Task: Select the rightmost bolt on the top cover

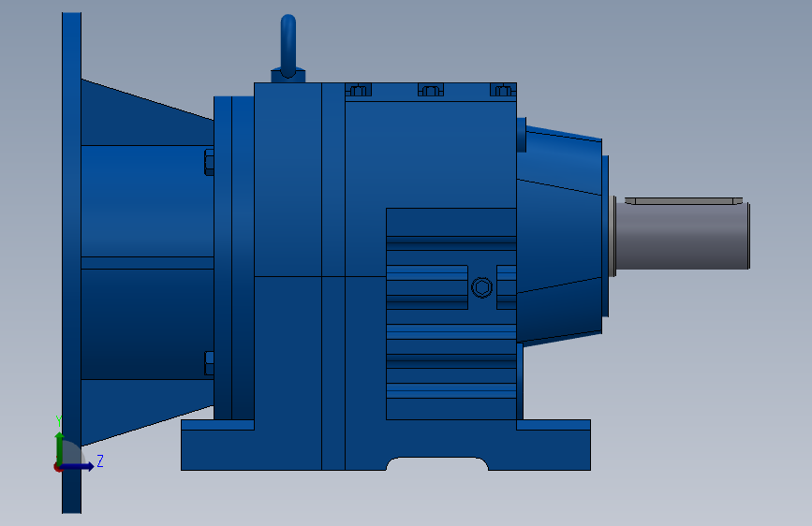Action: (x=503, y=91)
